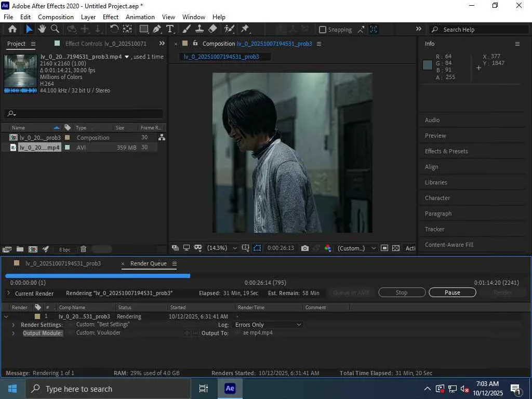This screenshot has height=399, width=532.
Task: Create new folder in Project panel
Action: 20,249
